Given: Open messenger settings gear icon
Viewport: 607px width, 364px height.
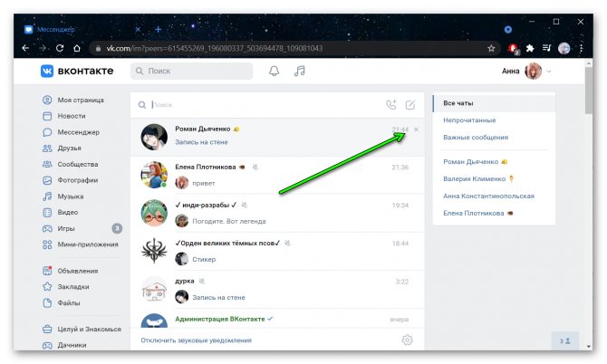Looking at the screenshot, I should click(408, 340).
